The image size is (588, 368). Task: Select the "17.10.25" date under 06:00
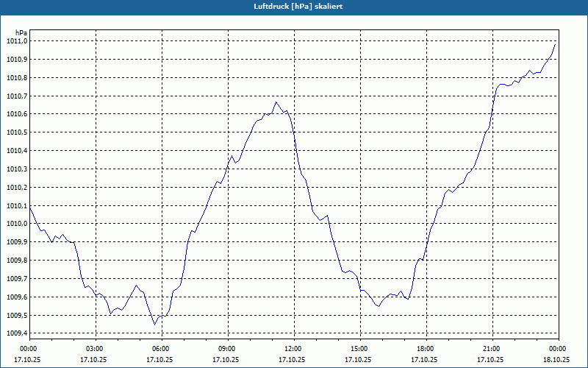pyautogui.click(x=160, y=359)
